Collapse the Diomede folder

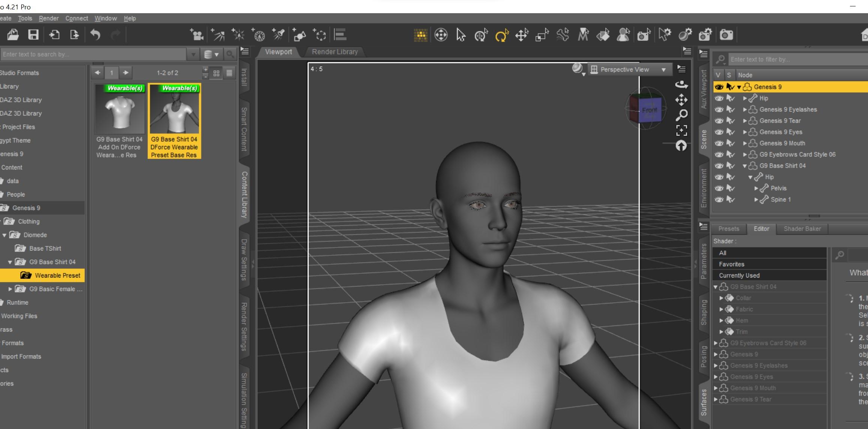5,235
